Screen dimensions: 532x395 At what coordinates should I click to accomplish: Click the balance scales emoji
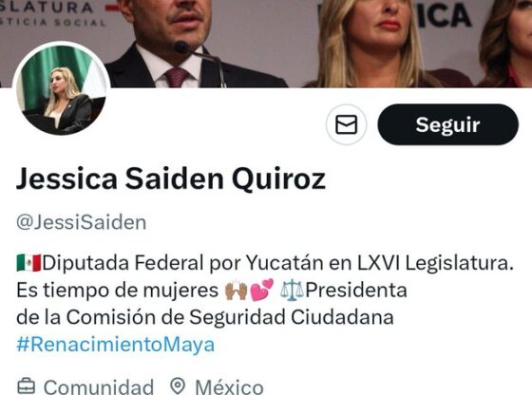[x=292, y=291]
